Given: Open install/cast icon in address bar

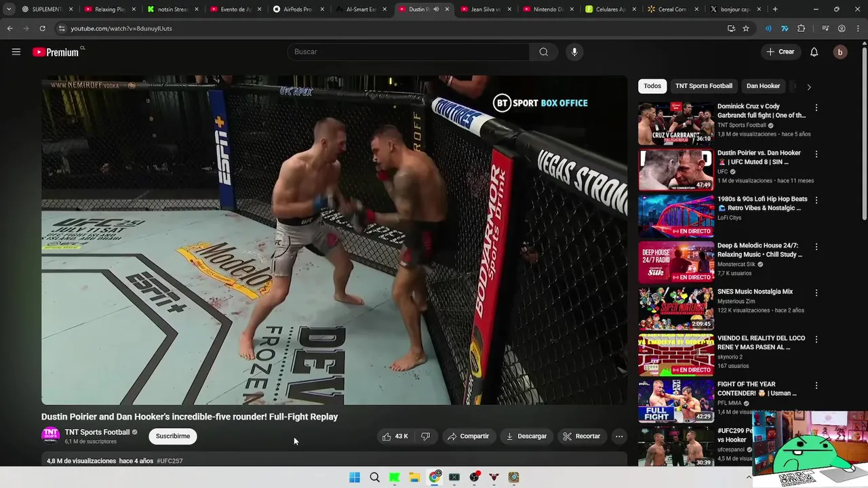Looking at the screenshot, I should (731, 28).
